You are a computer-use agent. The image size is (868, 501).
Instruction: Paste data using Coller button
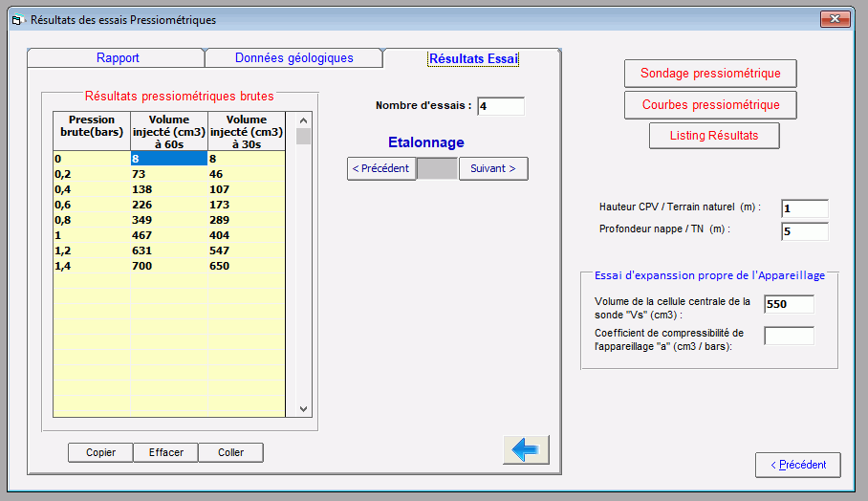(x=230, y=452)
